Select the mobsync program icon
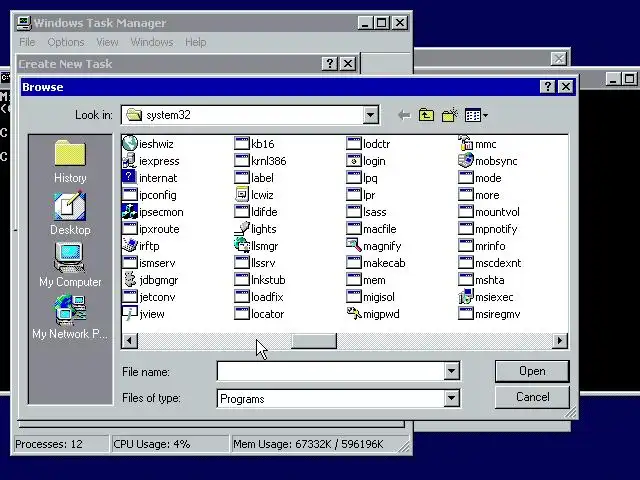 [465, 161]
